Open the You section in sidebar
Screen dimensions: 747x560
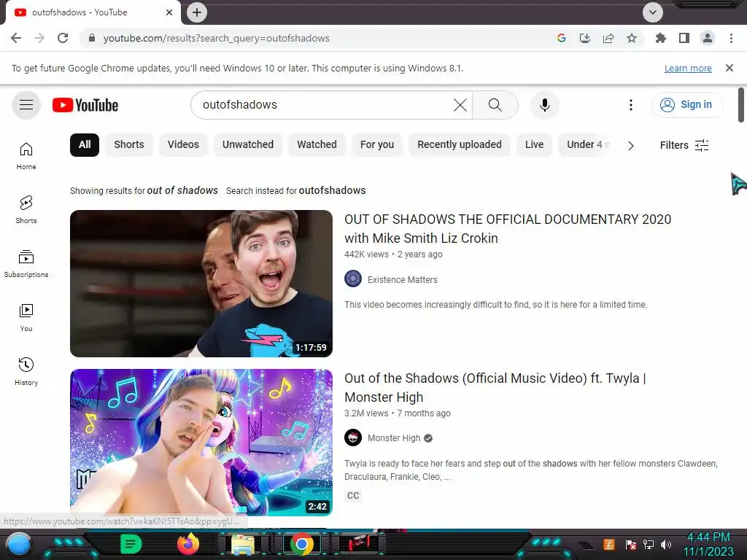coord(26,318)
